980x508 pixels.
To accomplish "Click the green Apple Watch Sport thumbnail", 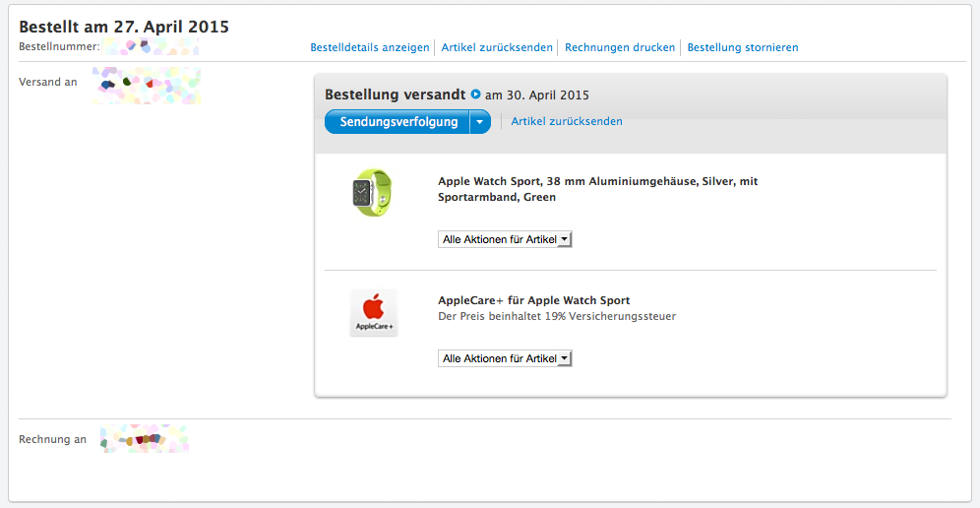I will [373, 192].
